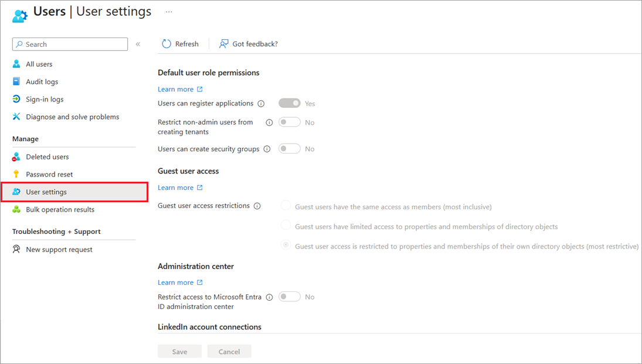Open Audit logs from the sidebar

(x=40, y=81)
